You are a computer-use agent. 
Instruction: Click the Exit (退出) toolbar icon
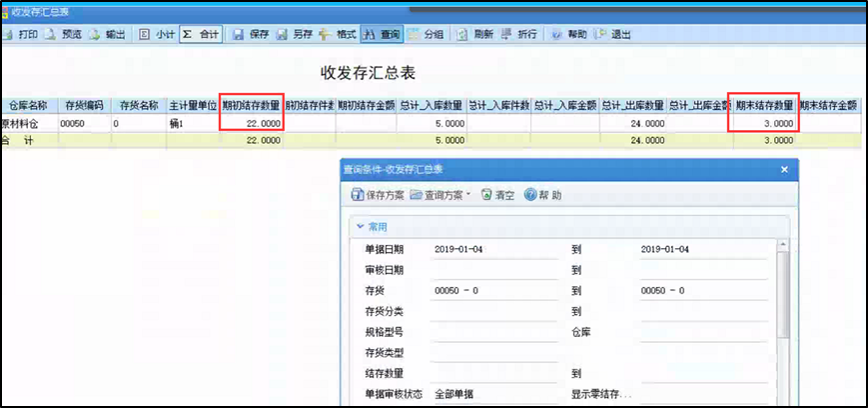pyautogui.click(x=600, y=35)
